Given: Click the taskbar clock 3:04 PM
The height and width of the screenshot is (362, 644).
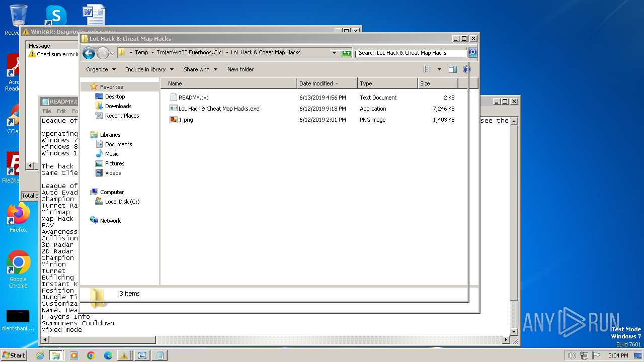Looking at the screenshot, I should tap(618, 355).
